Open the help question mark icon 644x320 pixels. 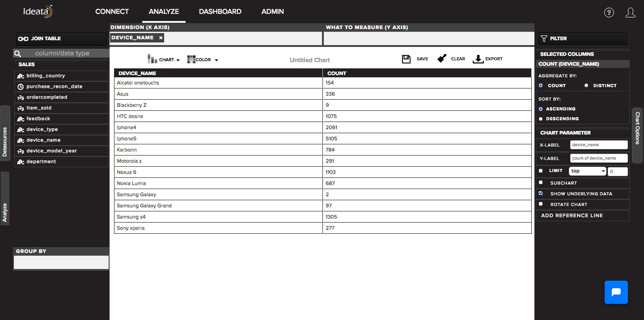tap(609, 13)
